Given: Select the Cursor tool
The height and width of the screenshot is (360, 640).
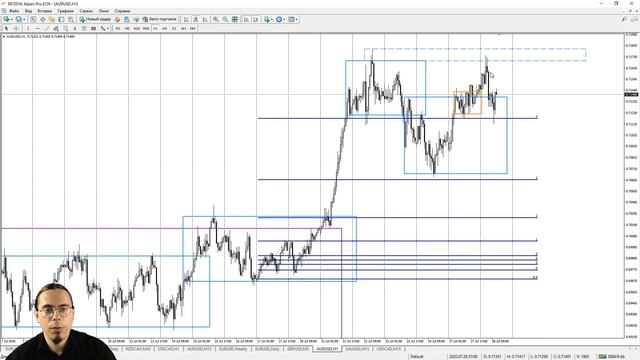Looking at the screenshot, I should (x=6, y=28).
